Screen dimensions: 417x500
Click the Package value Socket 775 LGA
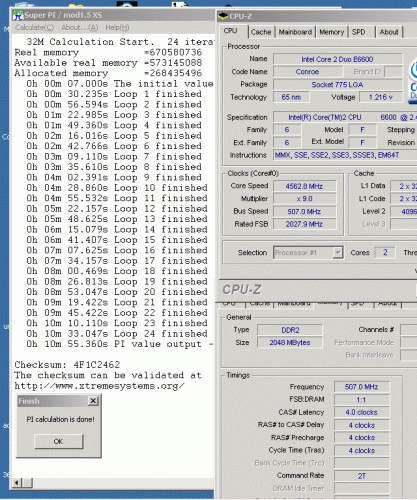(x=337, y=85)
